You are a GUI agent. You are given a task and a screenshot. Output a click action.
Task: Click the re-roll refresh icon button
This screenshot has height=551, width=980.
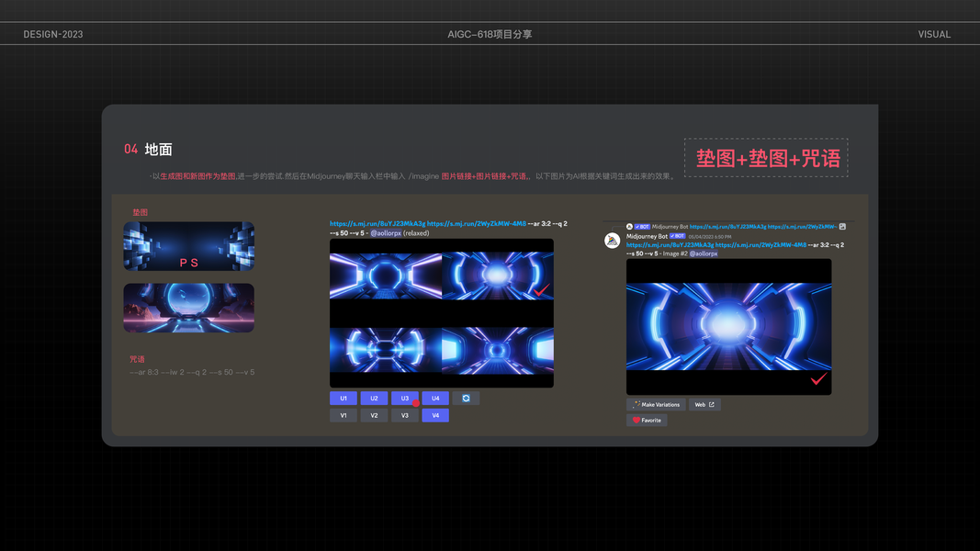click(x=466, y=398)
